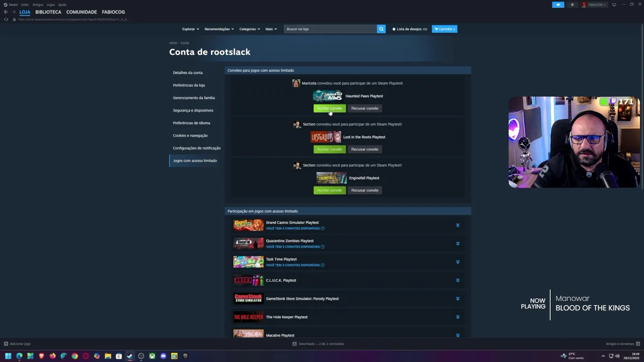Open Detalhes da conta in sidebar
Screen dimensions: 644x362
point(188,72)
